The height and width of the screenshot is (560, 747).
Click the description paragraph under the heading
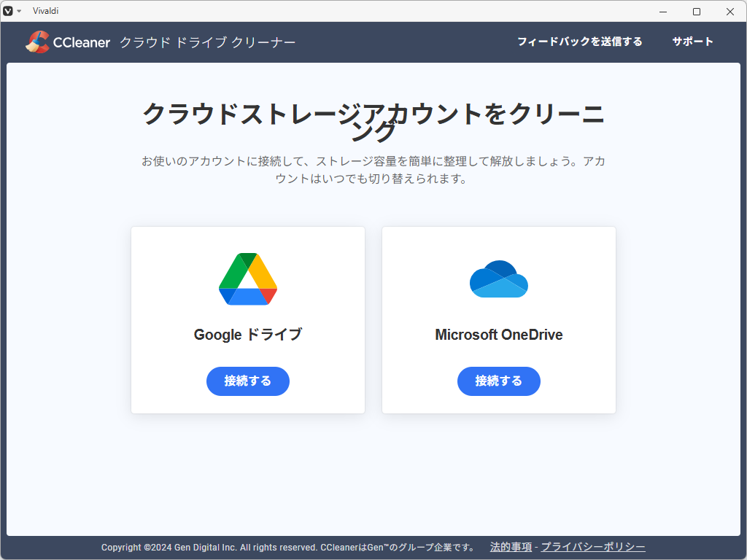pyautogui.click(x=373, y=170)
